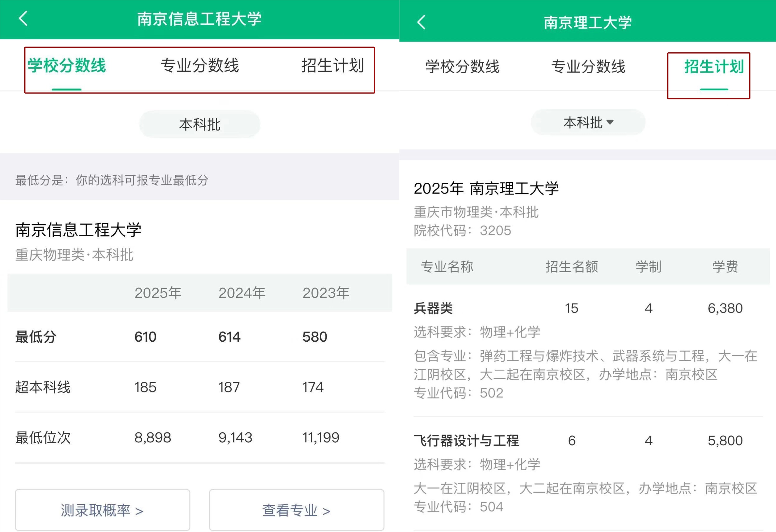The image size is (776, 532).
Task: Open the 本科批 dropdown on right screen
Action: coord(588,122)
